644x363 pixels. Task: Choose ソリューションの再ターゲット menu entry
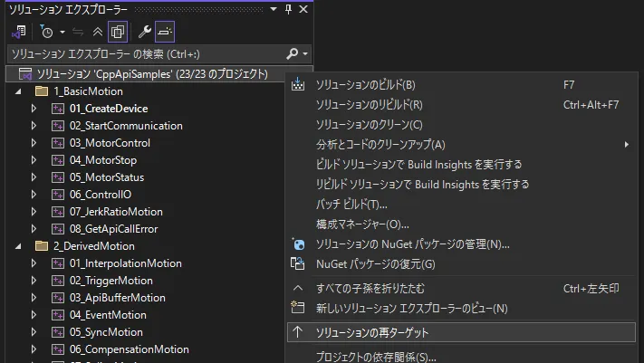tap(372, 332)
